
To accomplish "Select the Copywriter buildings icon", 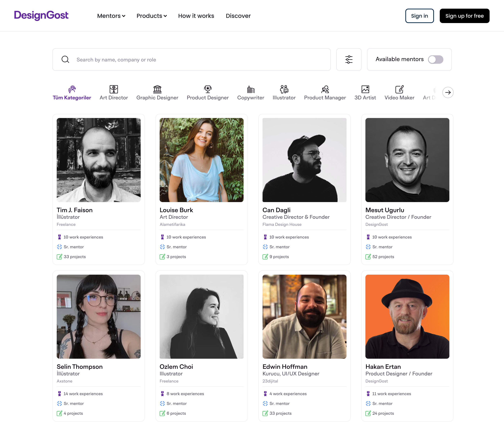I will click(x=250, y=89).
